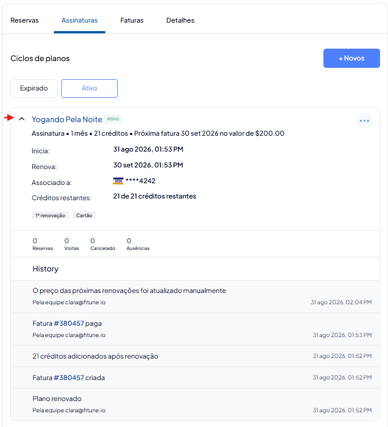This screenshot has height=427, width=388.
Task: Show Expirado plan cycles
Action: [x=34, y=88]
